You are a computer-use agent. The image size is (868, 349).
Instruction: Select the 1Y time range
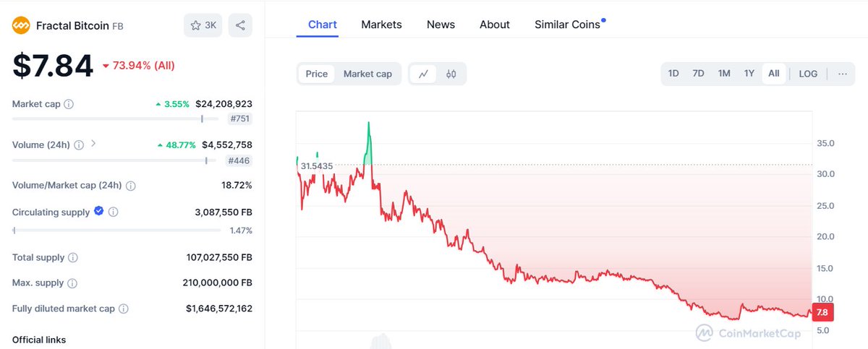tap(749, 74)
